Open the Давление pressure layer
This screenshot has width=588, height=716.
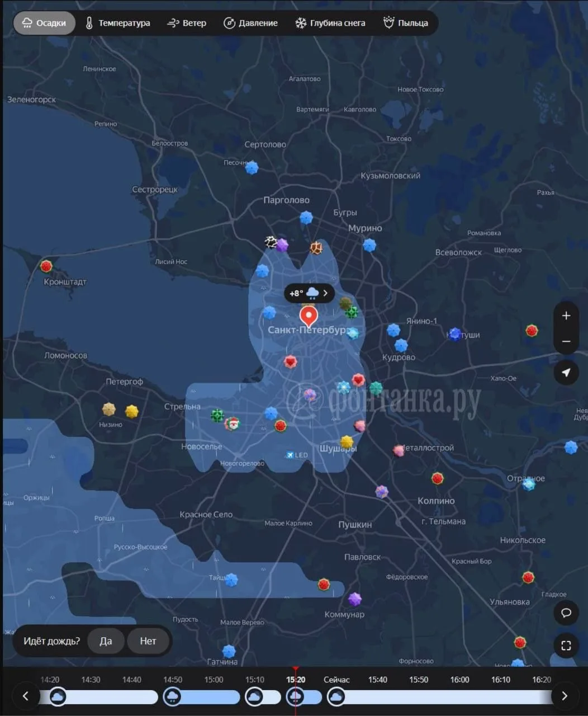[250, 23]
